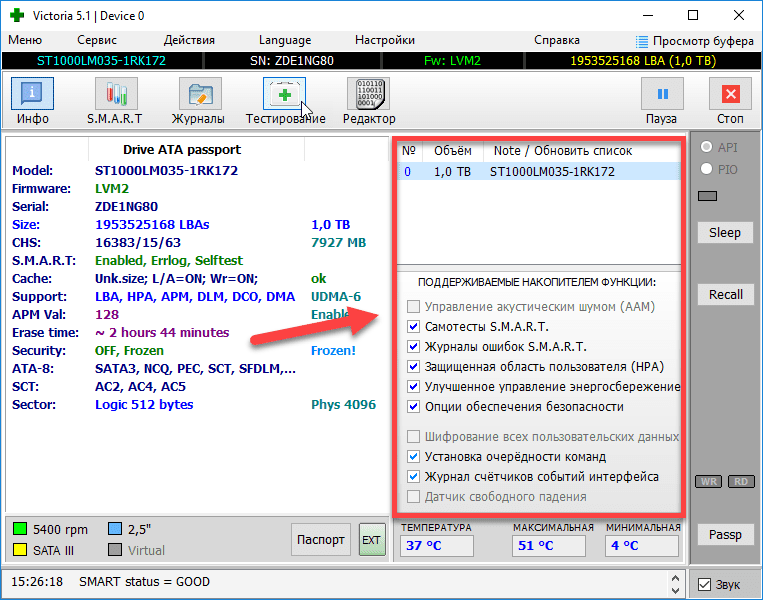Click SMART status = GOOD log entry
763x600 pixels.
tap(145, 582)
